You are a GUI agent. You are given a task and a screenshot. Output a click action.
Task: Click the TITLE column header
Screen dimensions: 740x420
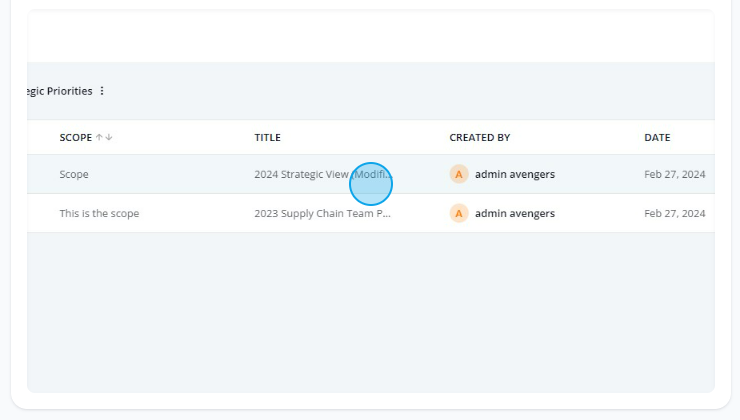[x=267, y=138]
